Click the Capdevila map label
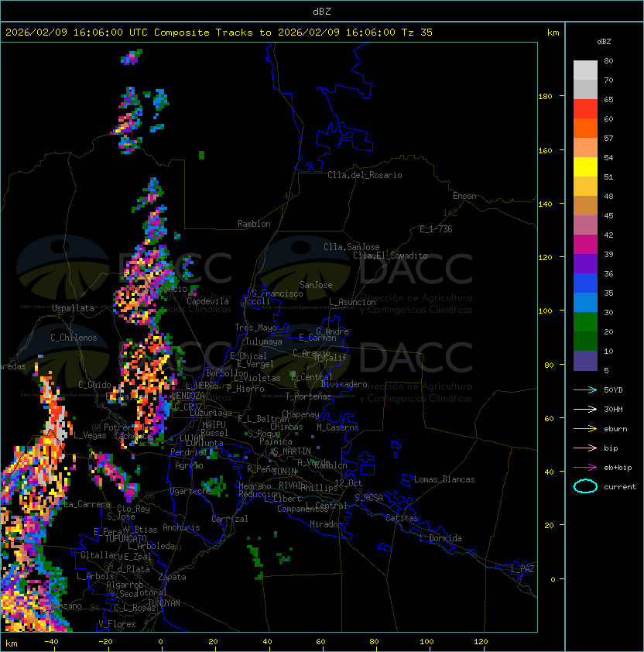The height and width of the screenshot is (652, 644). pyautogui.click(x=207, y=301)
